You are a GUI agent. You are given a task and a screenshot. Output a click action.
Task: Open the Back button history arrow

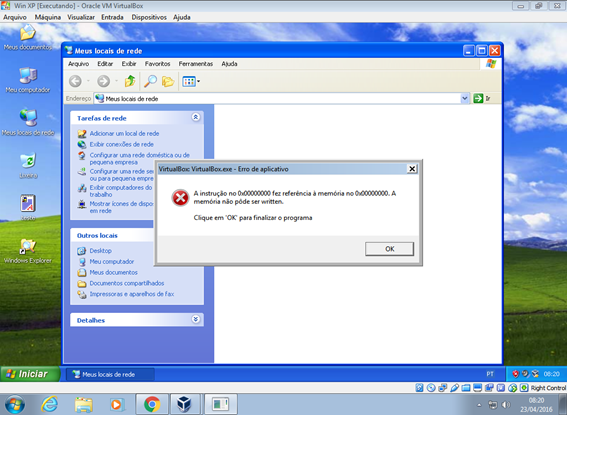click(x=88, y=81)
